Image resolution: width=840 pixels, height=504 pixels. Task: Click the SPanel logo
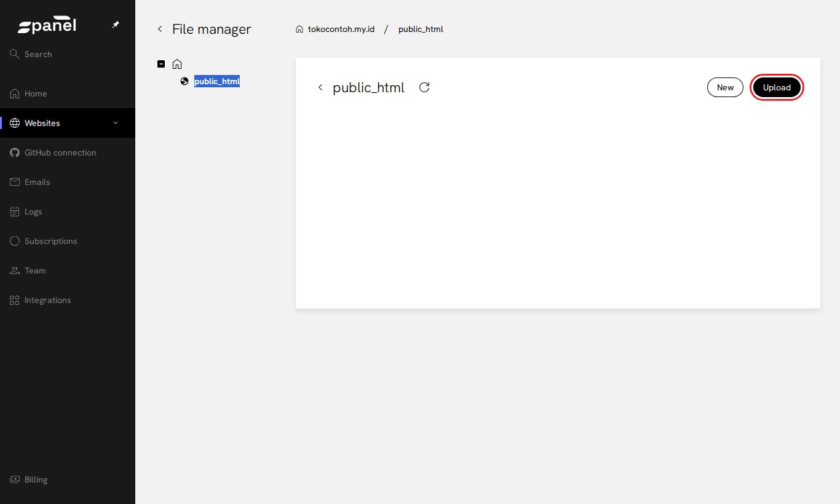[47, 26]
